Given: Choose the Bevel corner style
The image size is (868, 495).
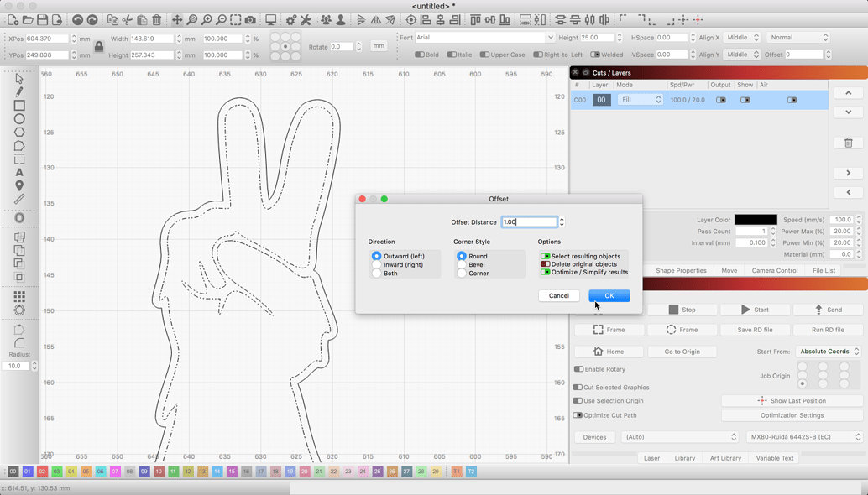Looking at the screenshot, I should point(460,264).
